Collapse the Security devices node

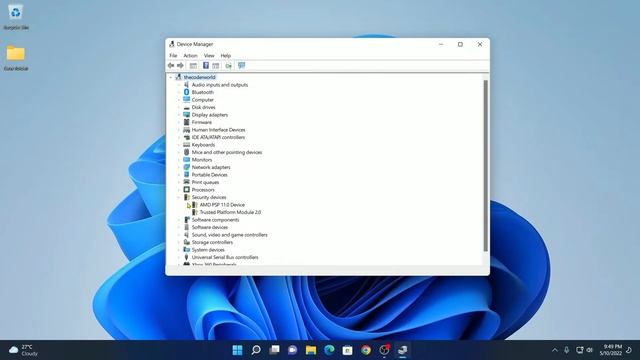179,197
